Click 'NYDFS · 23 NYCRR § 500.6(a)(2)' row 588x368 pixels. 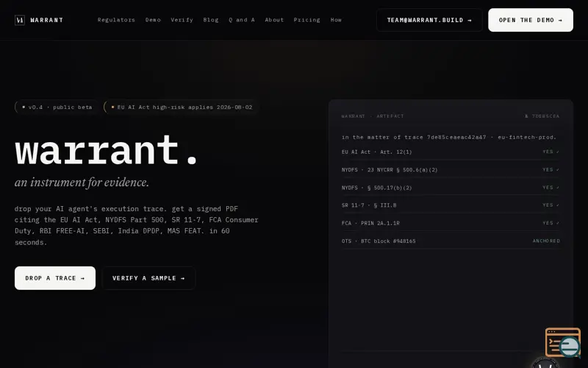pyautogui.click(x=451, y=170)
